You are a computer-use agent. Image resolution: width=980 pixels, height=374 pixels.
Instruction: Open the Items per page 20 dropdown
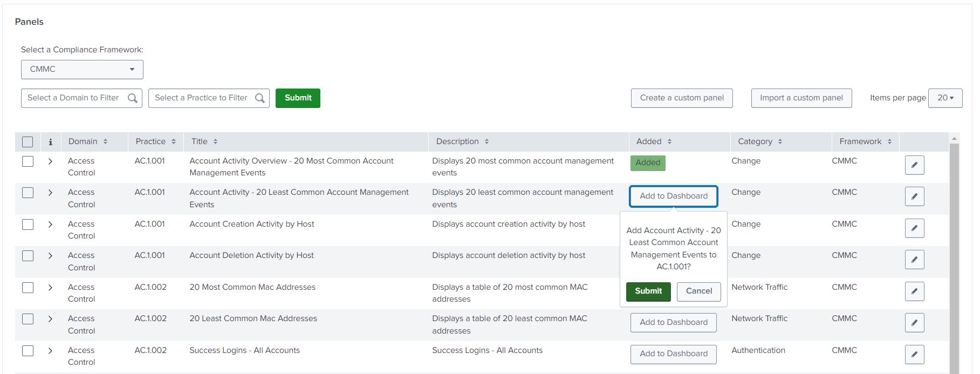945,98
